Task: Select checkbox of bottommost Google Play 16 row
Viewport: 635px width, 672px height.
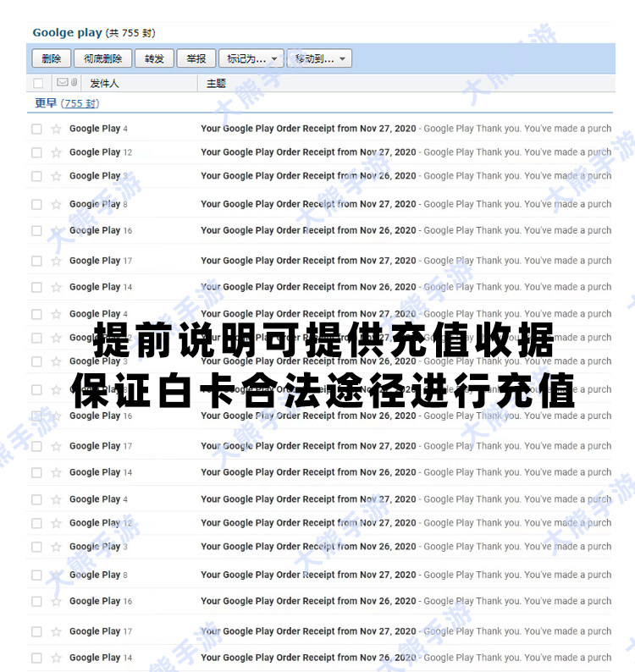Action: (x=37, y=601)
